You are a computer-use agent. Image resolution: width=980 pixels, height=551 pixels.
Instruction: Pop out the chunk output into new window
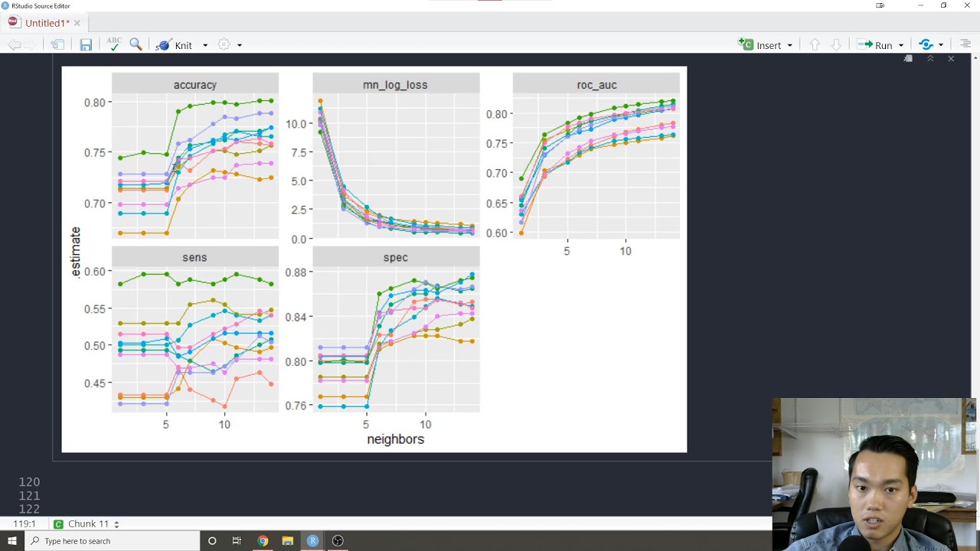[x=908, y=59]
